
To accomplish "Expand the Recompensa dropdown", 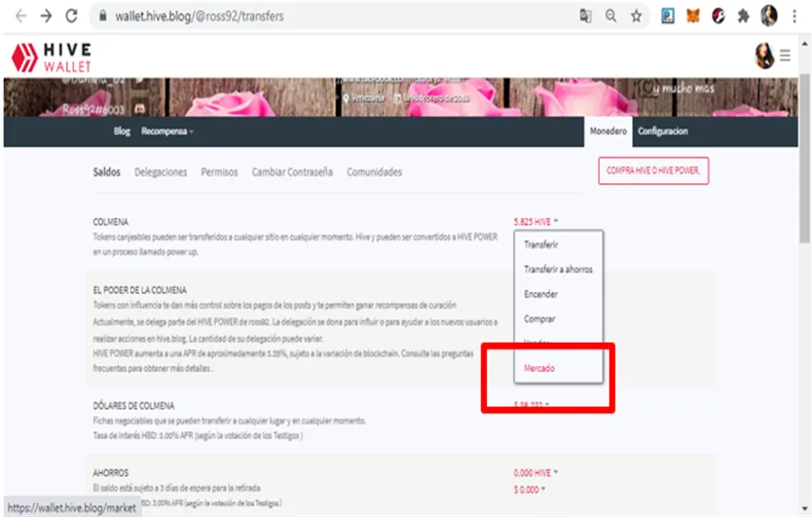I will pos(166,131).
